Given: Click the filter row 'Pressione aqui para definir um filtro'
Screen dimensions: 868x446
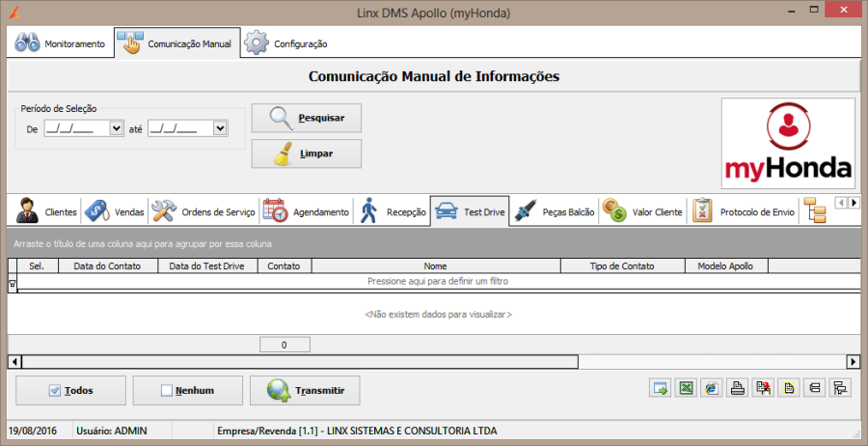Looking at the screenshot, I should [438, 282].
